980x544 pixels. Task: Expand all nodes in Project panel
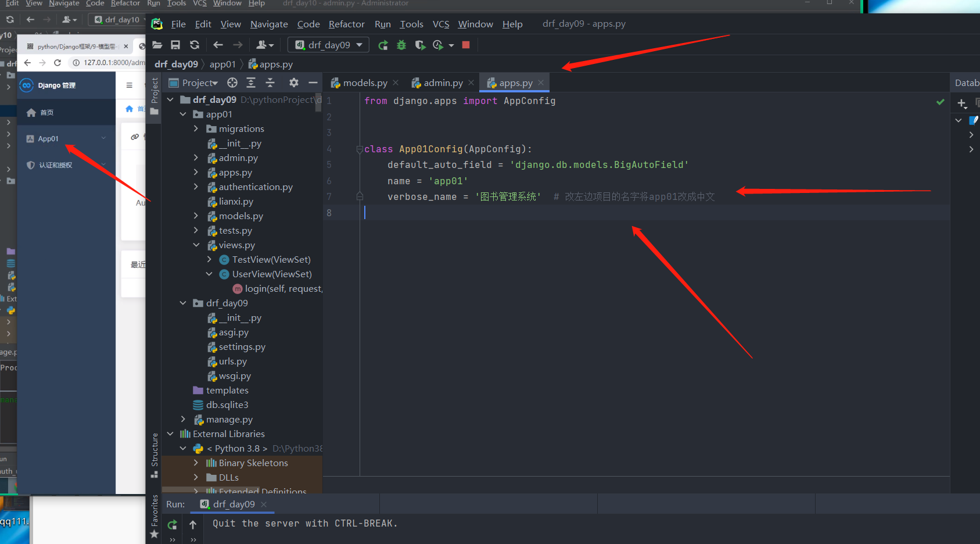(x=251, y=83)
